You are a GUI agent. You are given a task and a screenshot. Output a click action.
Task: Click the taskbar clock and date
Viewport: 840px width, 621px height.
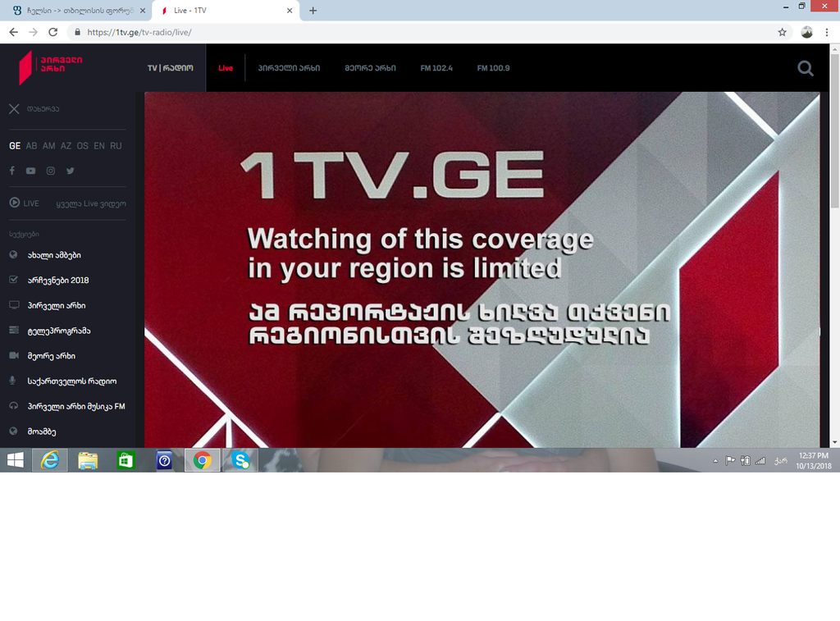click(813, 461)
